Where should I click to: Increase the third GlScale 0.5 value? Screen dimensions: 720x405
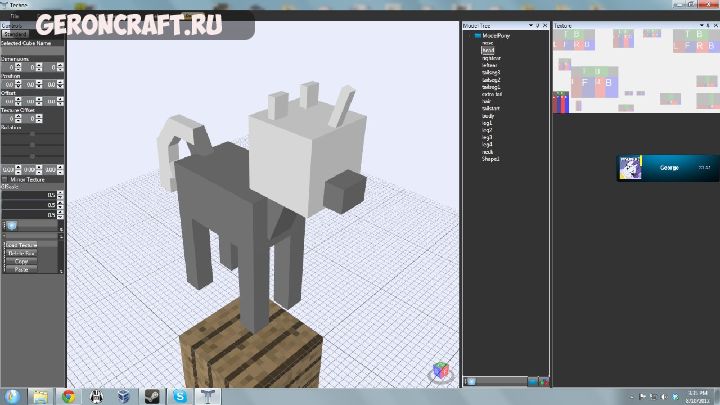[x=60, y=213]
